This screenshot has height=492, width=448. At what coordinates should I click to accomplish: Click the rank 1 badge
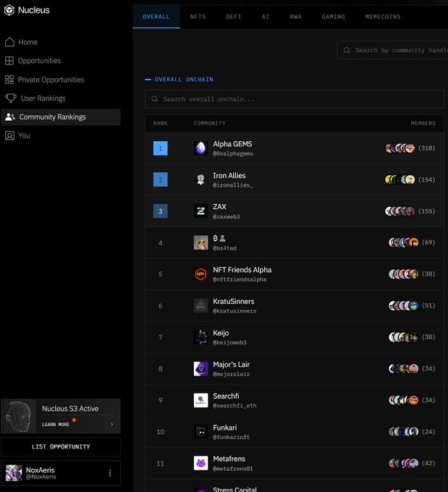tap(161, 148)
